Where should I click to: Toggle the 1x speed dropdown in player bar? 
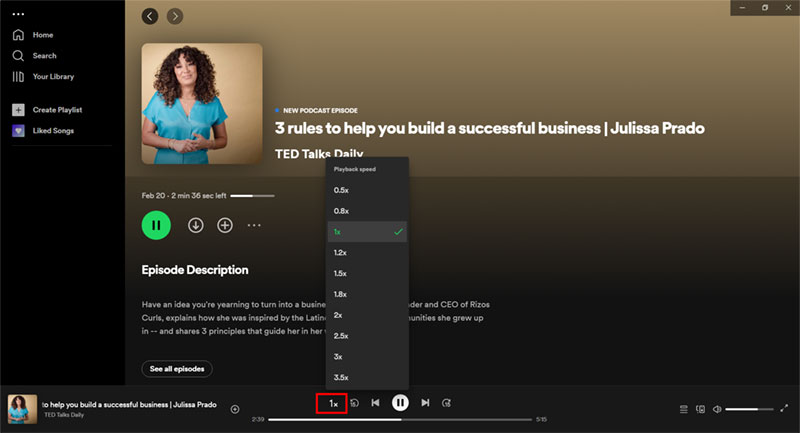(332, 403)
